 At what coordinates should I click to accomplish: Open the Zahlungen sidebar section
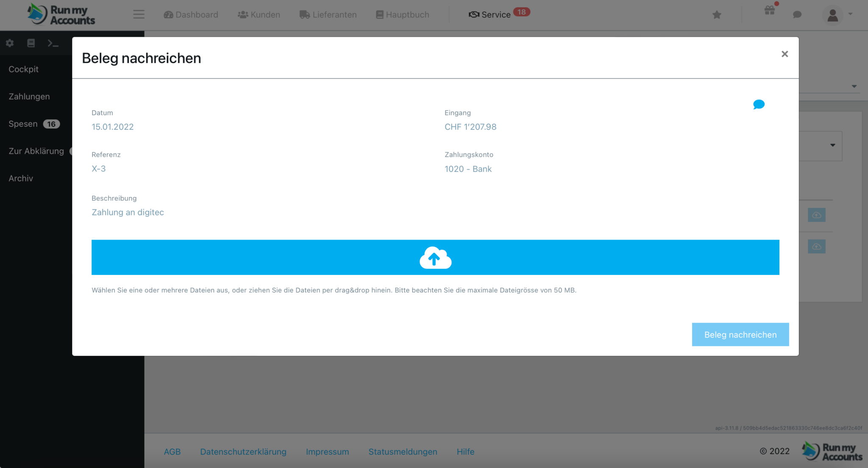pos(29,96)
